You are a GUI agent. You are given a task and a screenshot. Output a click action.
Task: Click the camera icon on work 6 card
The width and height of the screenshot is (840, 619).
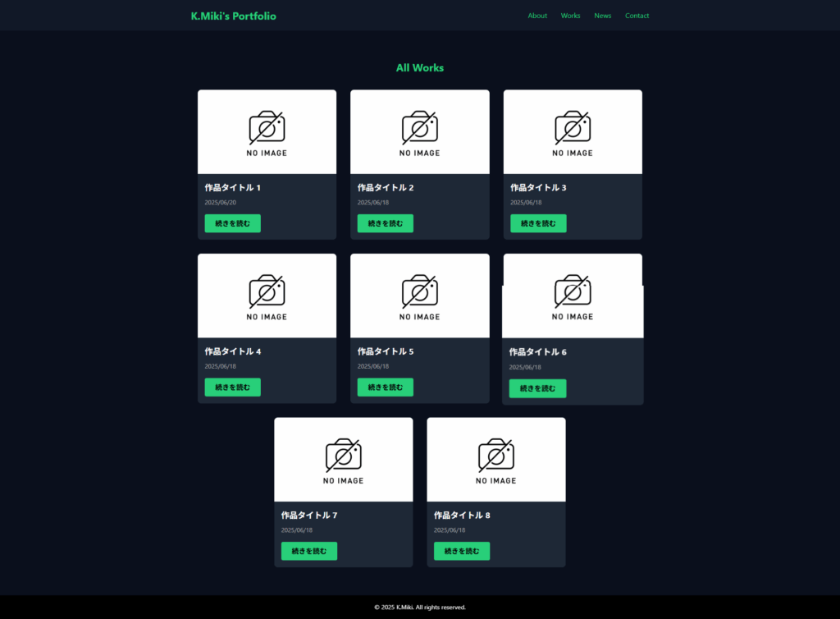573,291
